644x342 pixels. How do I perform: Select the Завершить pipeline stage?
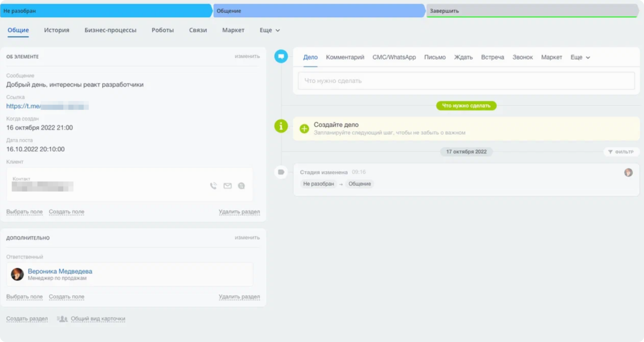(x=531, y=11)
